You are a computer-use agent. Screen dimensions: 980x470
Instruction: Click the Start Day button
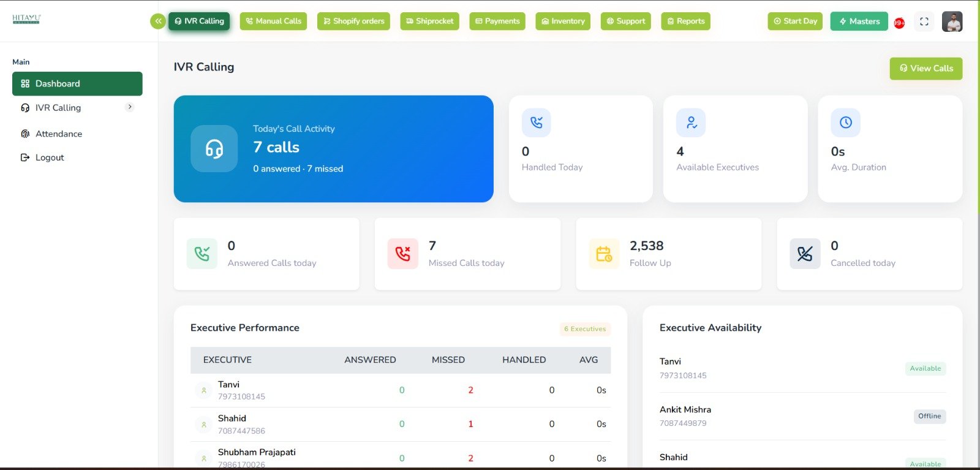tap(795, 21)
